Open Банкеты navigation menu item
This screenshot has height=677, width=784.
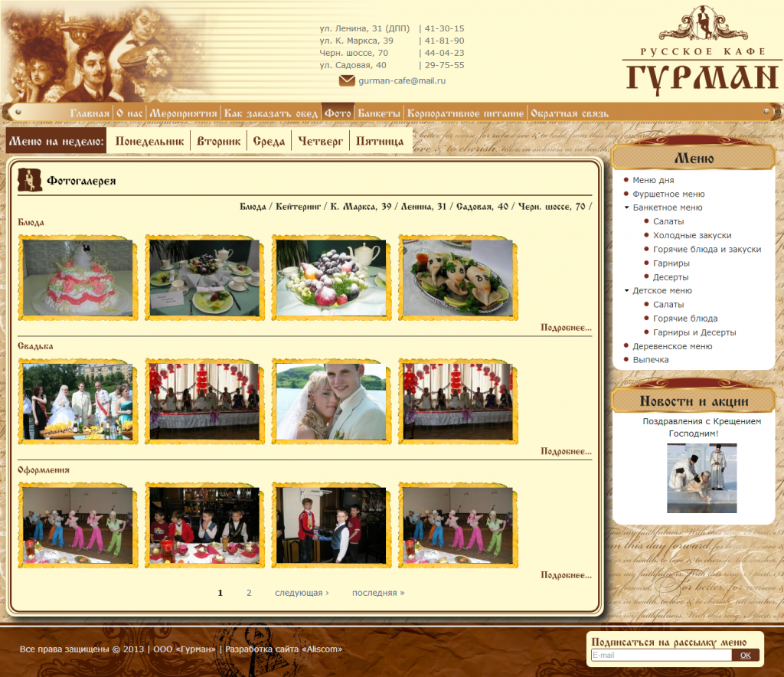(x=379, y=113)
